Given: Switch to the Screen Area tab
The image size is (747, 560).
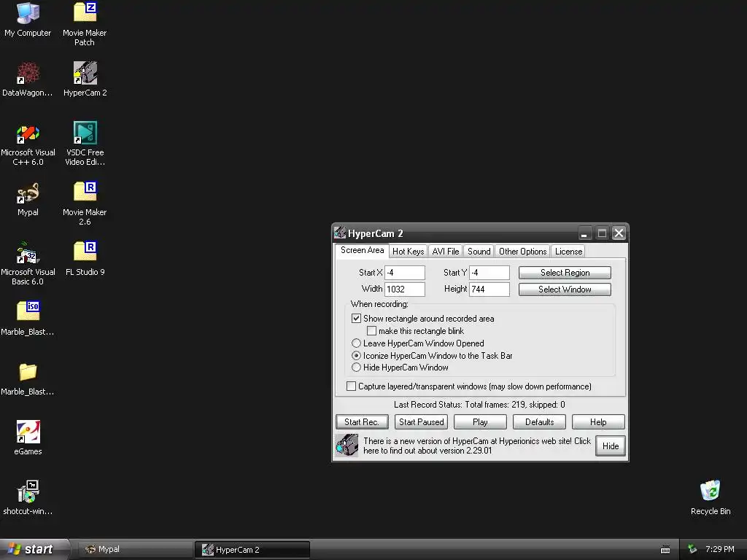Looking at the screenshot, I should pyautogui.click(x=362, y=251).
